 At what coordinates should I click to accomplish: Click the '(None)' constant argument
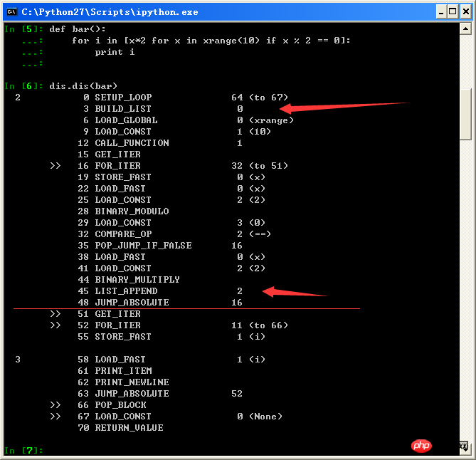click(x=265, y=417)
